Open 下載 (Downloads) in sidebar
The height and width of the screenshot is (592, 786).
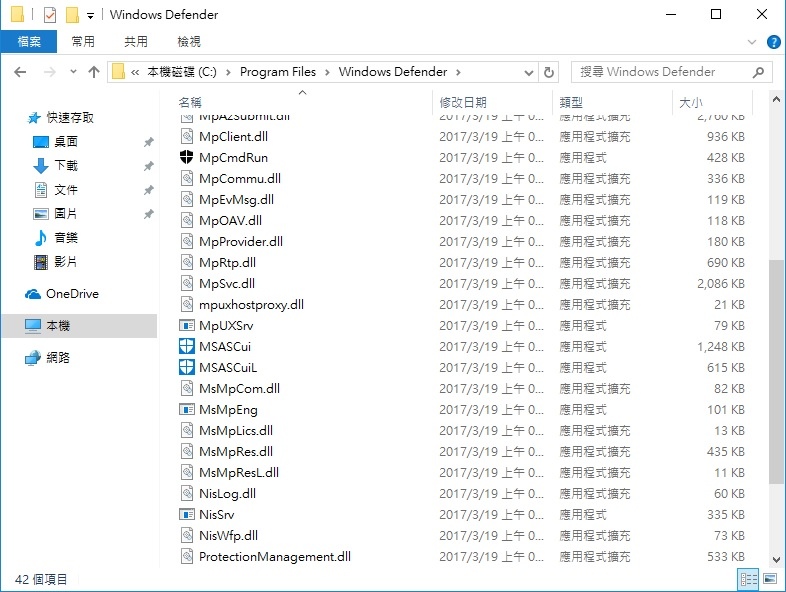click(66, 166)
